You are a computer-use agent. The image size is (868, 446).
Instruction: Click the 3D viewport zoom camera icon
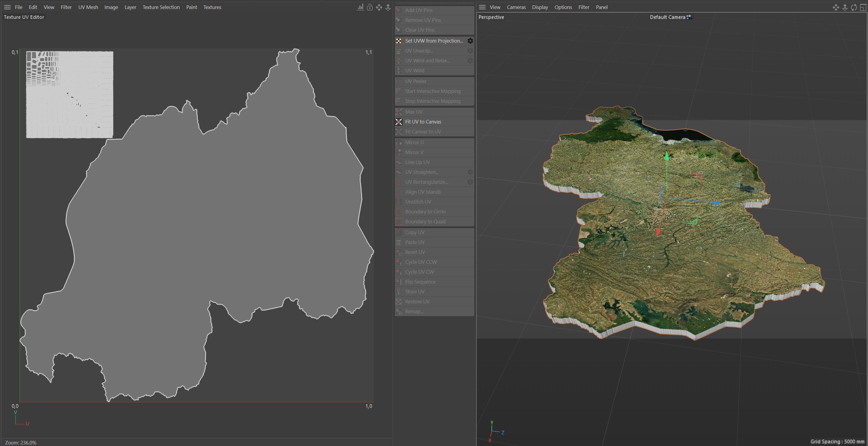(x=845, y=7)
